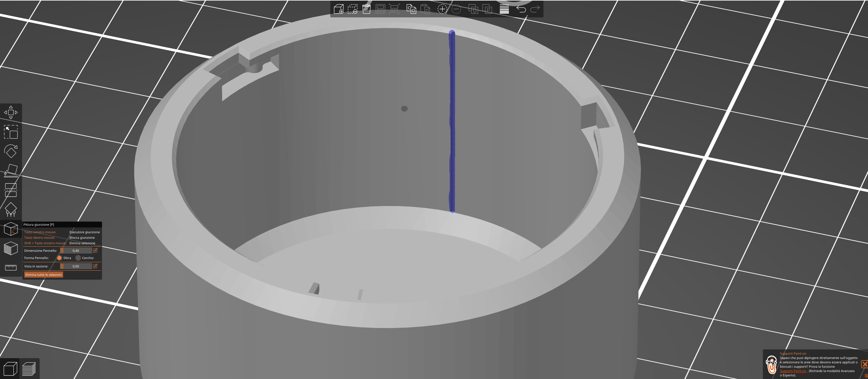This screenshot has height=379, width=868.
Task: Close the Supporti Paint-on hint notification
Action: 864,364
